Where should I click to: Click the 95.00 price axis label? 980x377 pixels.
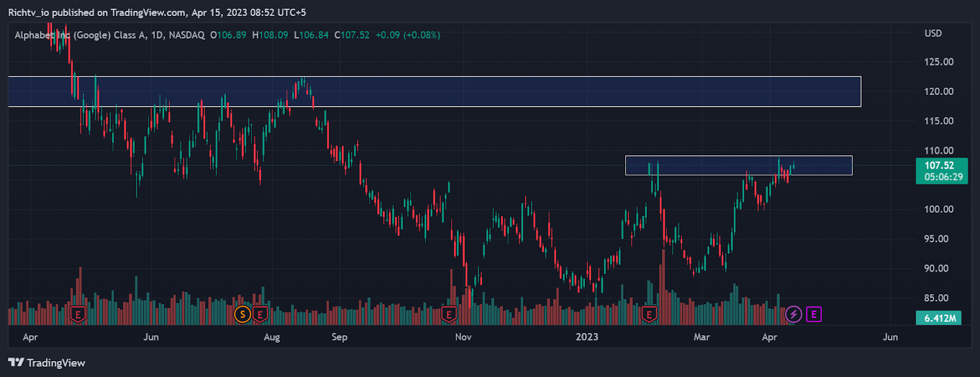pyautogui.click(x=937, y=238)
